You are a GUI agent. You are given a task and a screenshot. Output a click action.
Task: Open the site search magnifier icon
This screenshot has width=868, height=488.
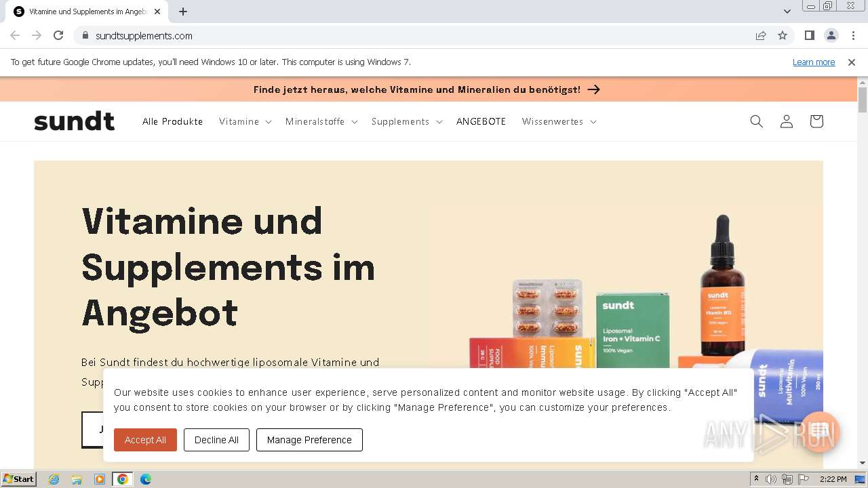[x=757, y=121]
